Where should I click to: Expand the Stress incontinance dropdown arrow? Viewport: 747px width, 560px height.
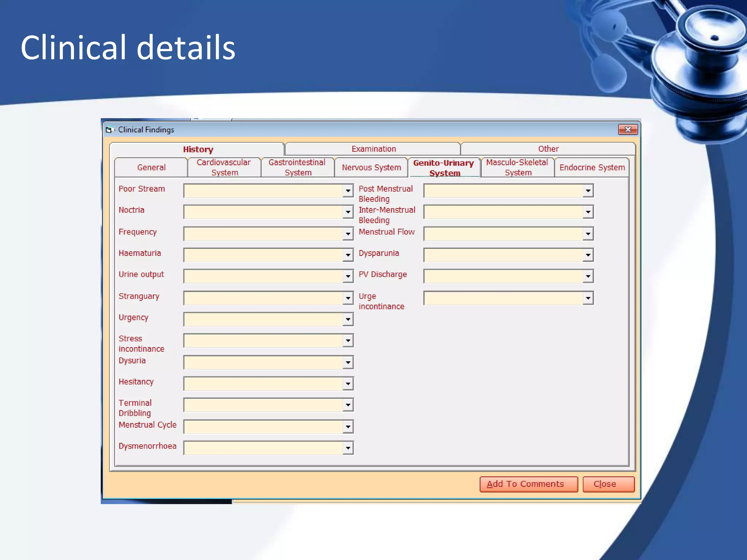pyautogui.click(x=348, y=341)
